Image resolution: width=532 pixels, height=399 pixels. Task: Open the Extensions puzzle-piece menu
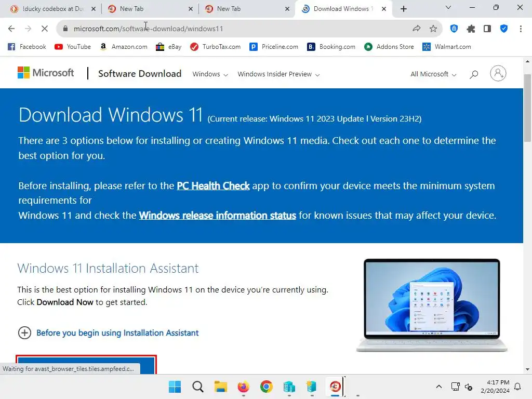471,29
